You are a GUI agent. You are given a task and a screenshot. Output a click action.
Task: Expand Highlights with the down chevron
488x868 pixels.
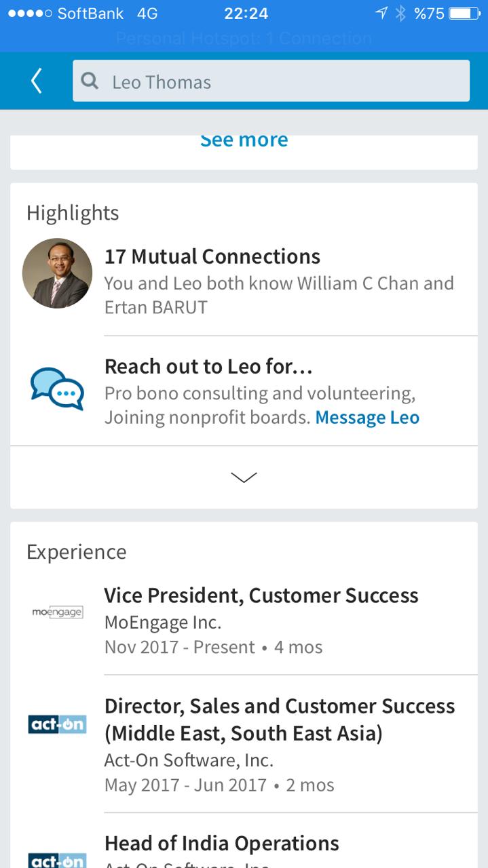click(244, 477)
